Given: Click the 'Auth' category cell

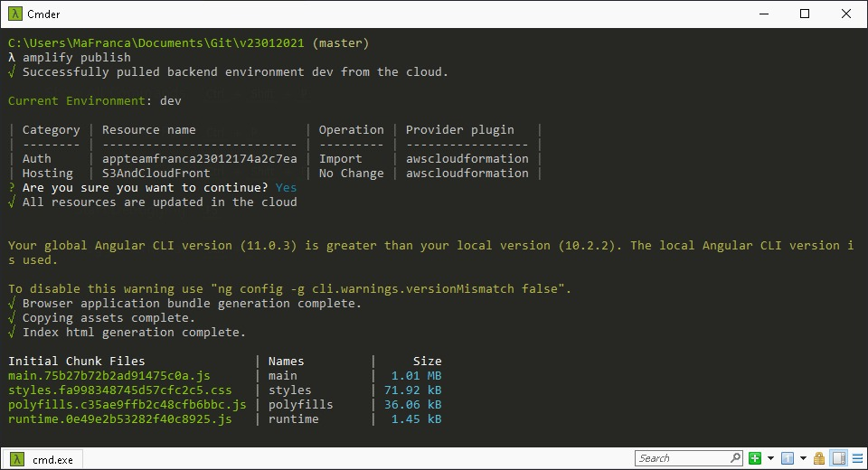Looking at the screenshot, I should point(36,159).
